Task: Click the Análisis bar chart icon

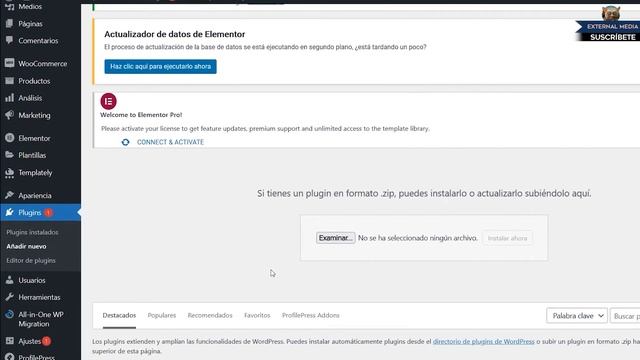Action: (9, 98)
